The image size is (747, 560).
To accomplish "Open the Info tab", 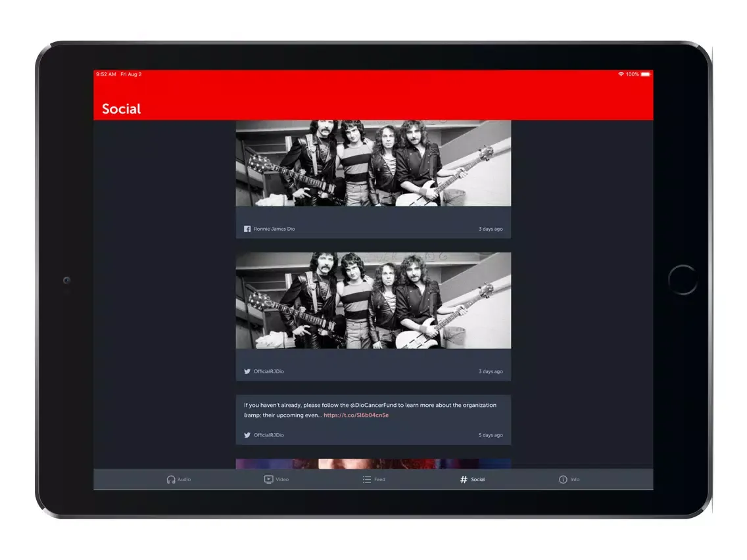I will 569,480.
